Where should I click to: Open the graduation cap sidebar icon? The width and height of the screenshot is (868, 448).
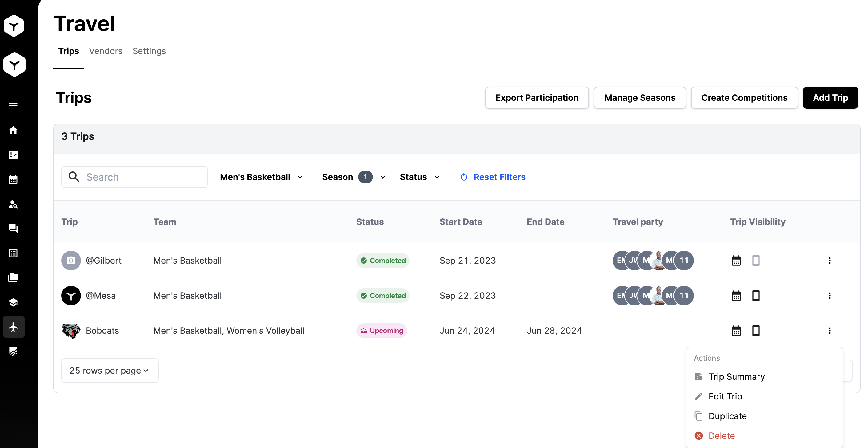13,302
